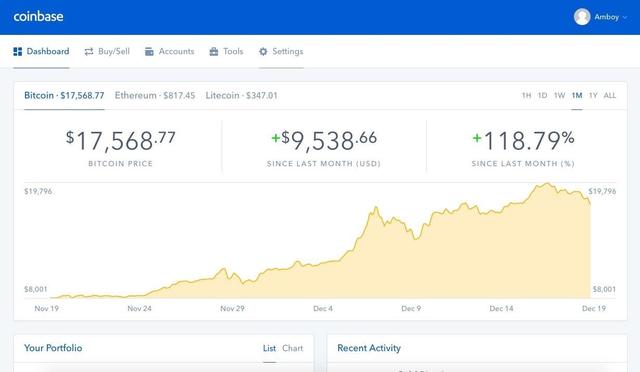This screenshot has height=372, width=640.
Task: Select the ALL time range
Action: (x=610, y=96)
